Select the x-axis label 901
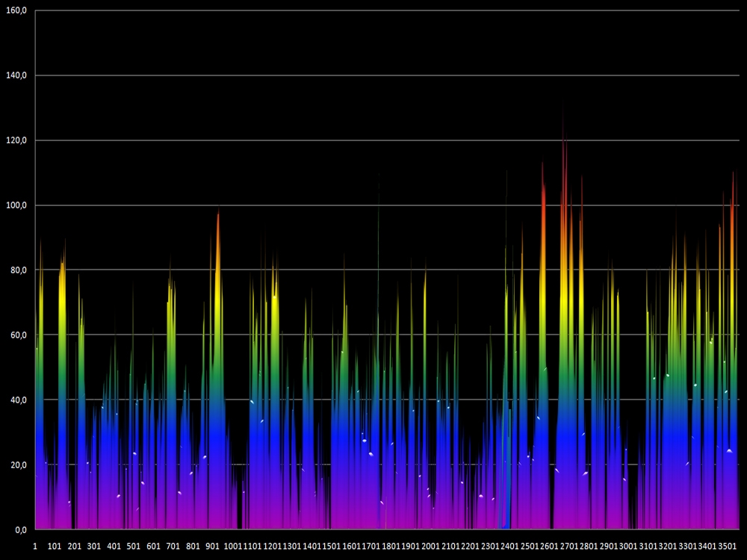The image size is (747, 560). pos(212,547)
